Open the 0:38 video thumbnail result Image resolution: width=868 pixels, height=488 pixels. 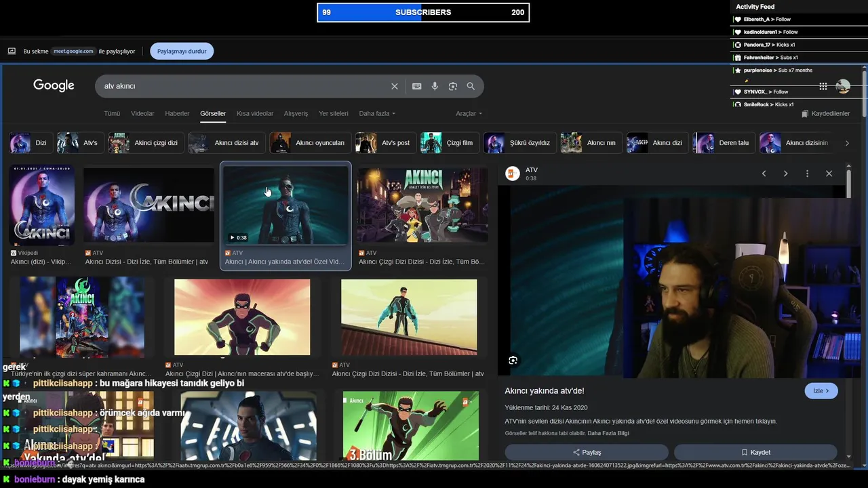click(285, 205)
